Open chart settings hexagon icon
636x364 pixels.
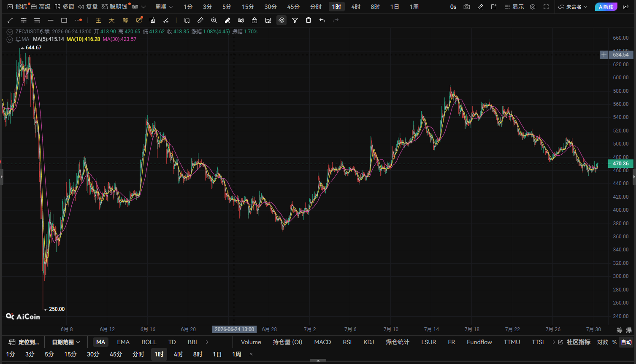533,7
